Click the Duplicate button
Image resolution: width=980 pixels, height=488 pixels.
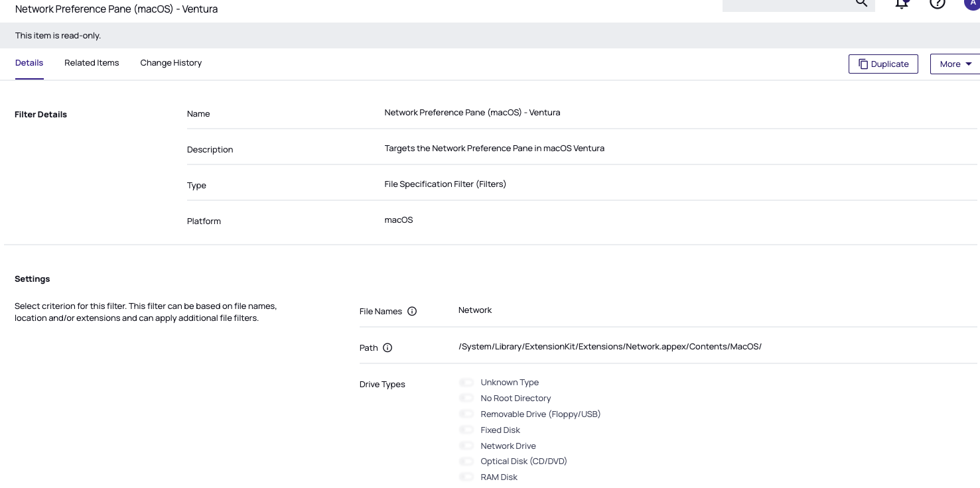pyautogui.click(x=883, y=64)
